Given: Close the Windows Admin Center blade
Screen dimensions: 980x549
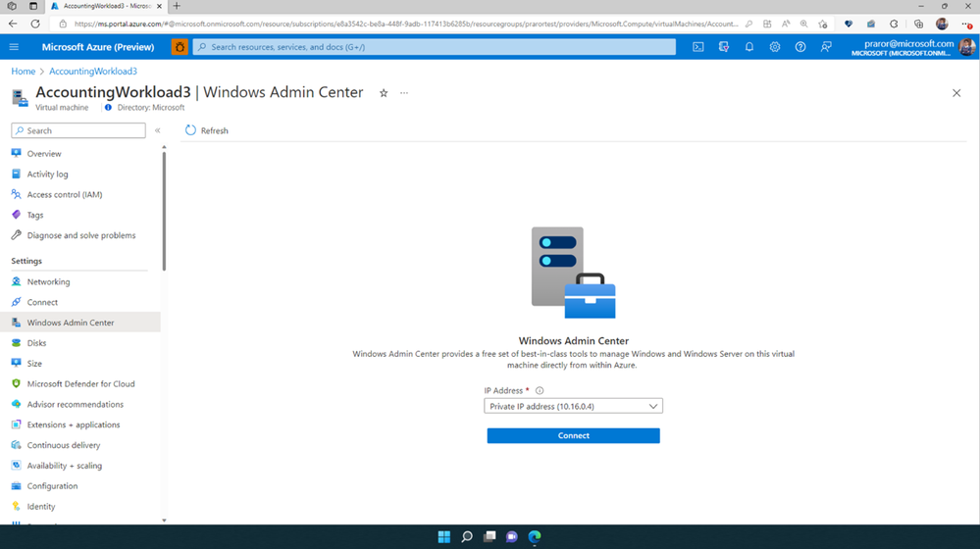Looking at the screenshot, I should (x=956, y=93).
